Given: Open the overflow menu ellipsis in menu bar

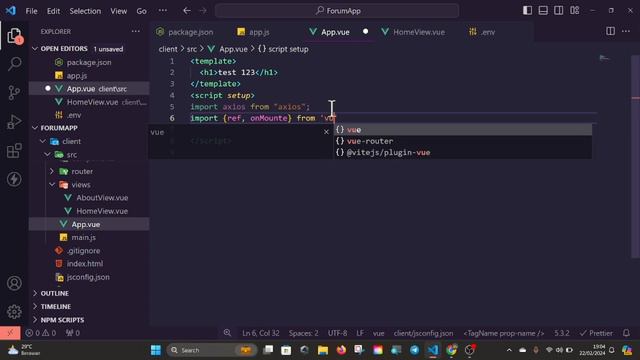Looking at the screenshot, I should click(162, 11).
